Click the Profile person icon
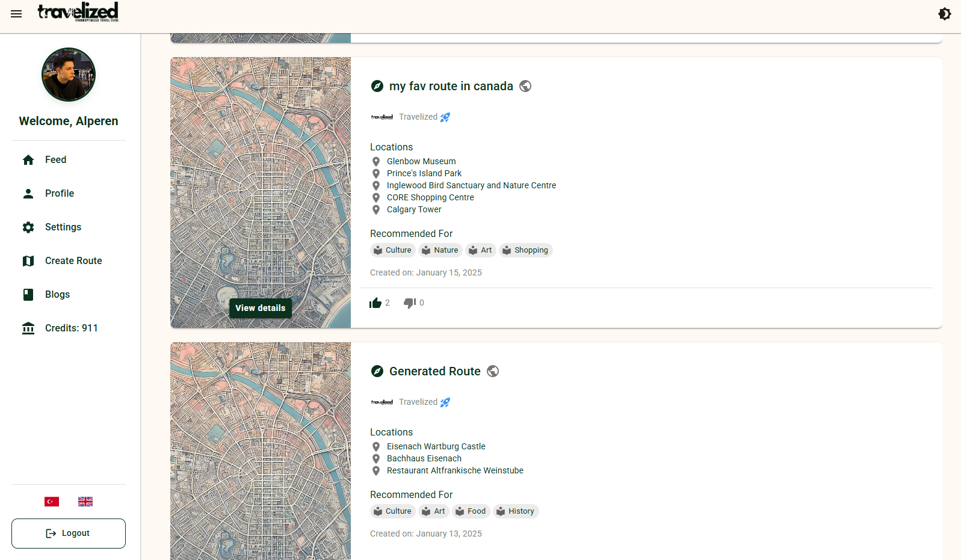The height and width of the screenshot is (560, 961). 28,193
